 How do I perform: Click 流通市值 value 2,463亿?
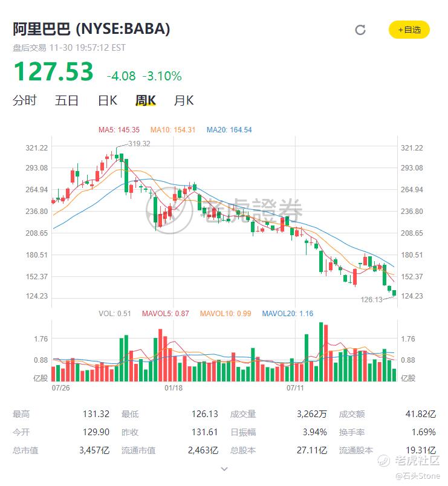(203, 450)
